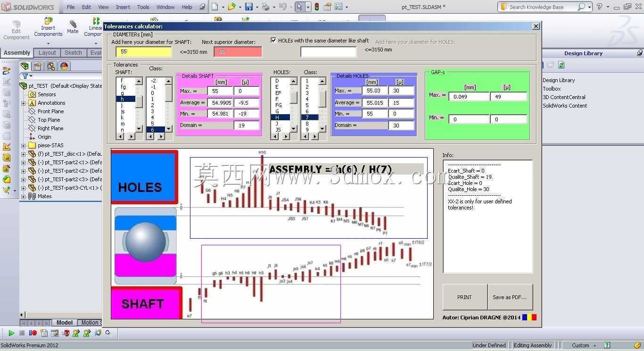Expand the Mates tree node
This screenshot has width=644, height=351.
point(23,196)
